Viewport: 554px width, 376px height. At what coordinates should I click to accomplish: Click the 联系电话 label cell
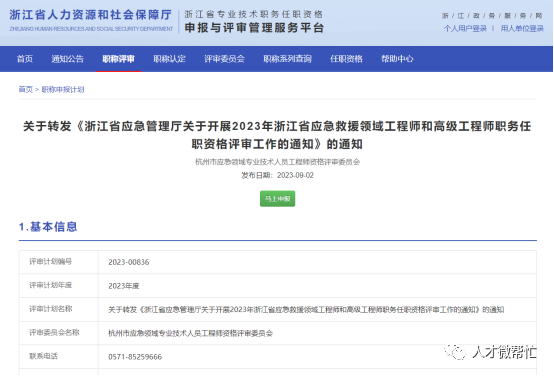59,357
